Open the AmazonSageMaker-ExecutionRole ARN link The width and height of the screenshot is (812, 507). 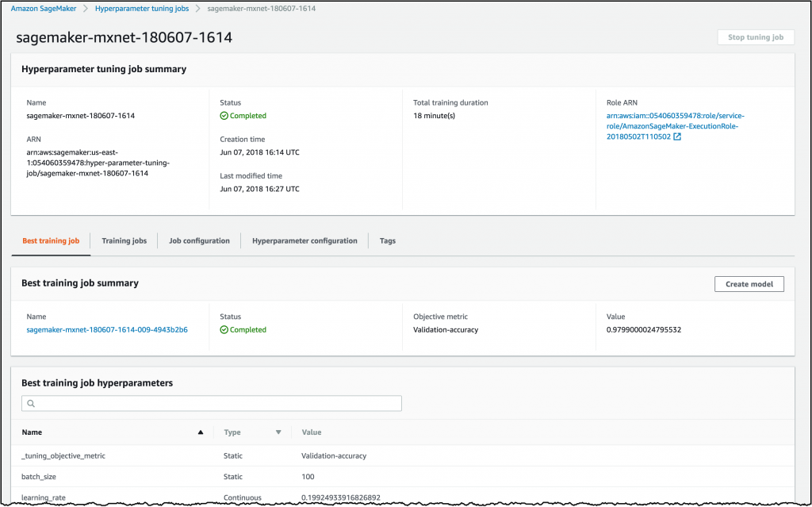click(676, 126)
